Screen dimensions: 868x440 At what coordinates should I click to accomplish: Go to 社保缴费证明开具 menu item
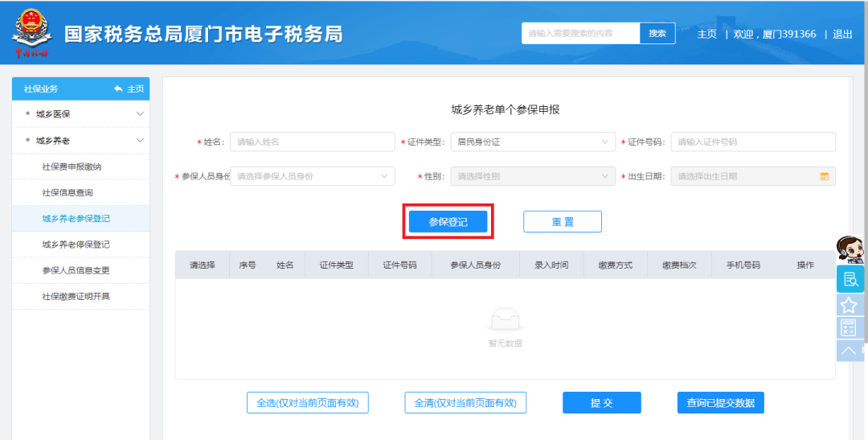[x=76, y=297]
